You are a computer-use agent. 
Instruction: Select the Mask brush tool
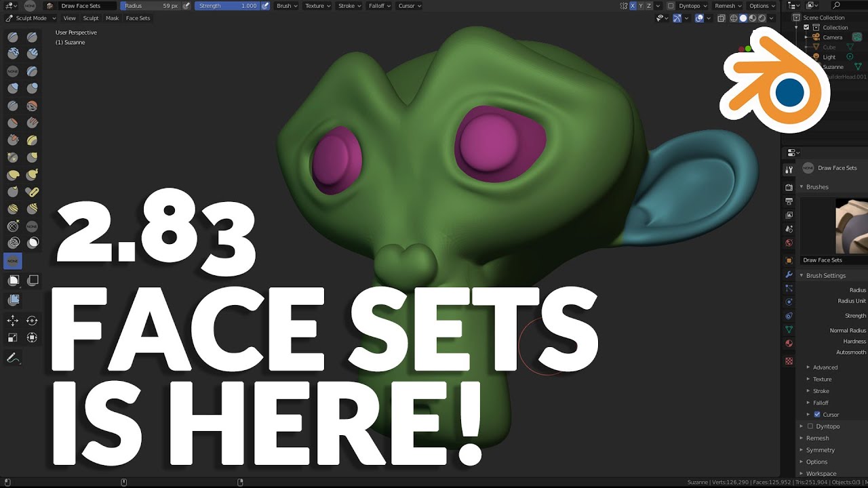coord(32,243)
